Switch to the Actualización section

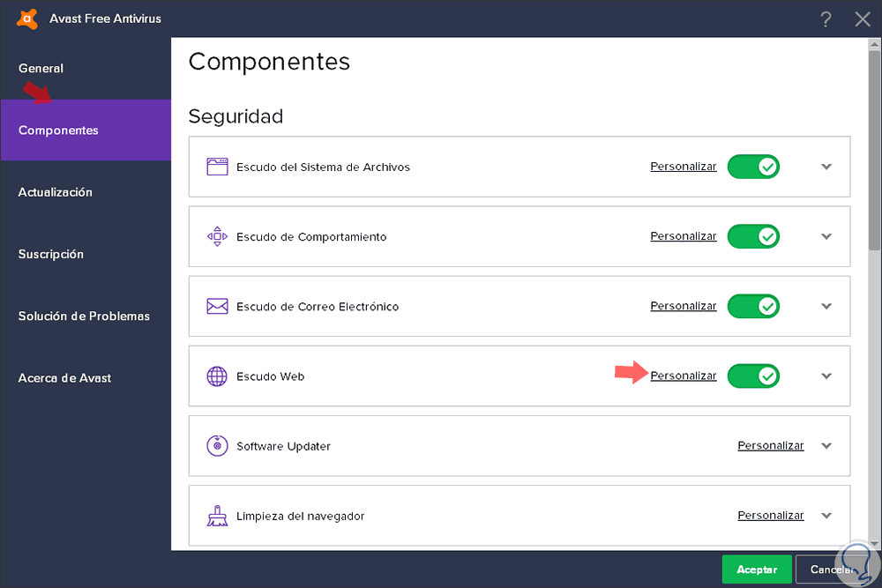(x=56, y=192)
